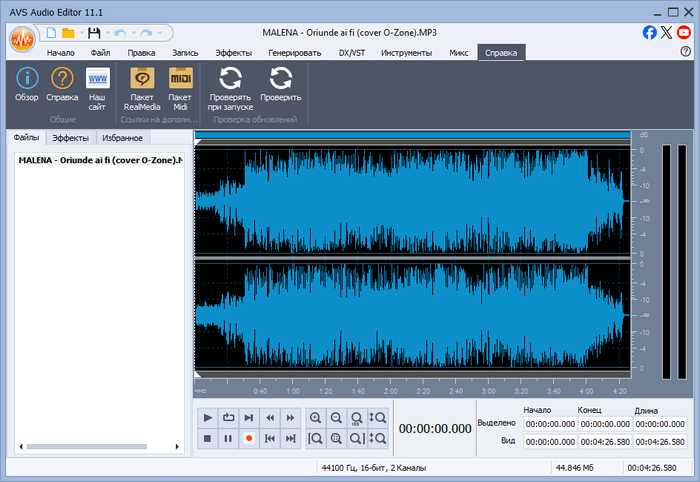Expand the undo history dropdown arrow

[132, 33]
